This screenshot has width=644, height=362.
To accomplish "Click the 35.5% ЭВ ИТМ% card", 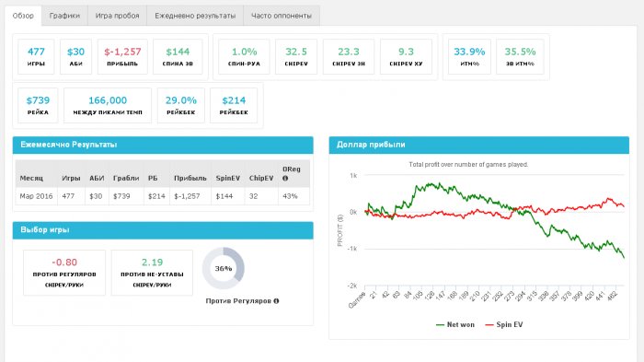I will click(x=520, y=57).
